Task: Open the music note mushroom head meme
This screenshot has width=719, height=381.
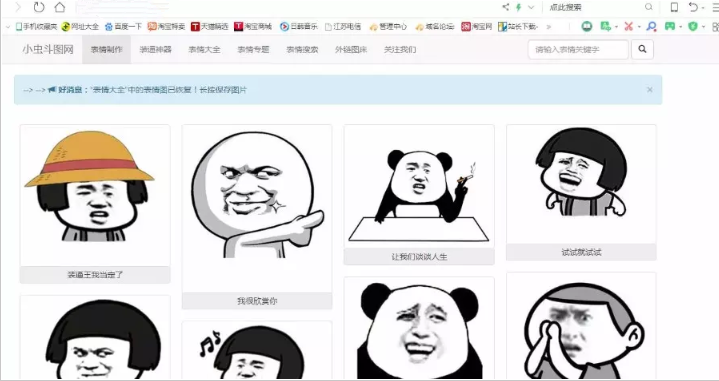Action: (x=257, y=351)
